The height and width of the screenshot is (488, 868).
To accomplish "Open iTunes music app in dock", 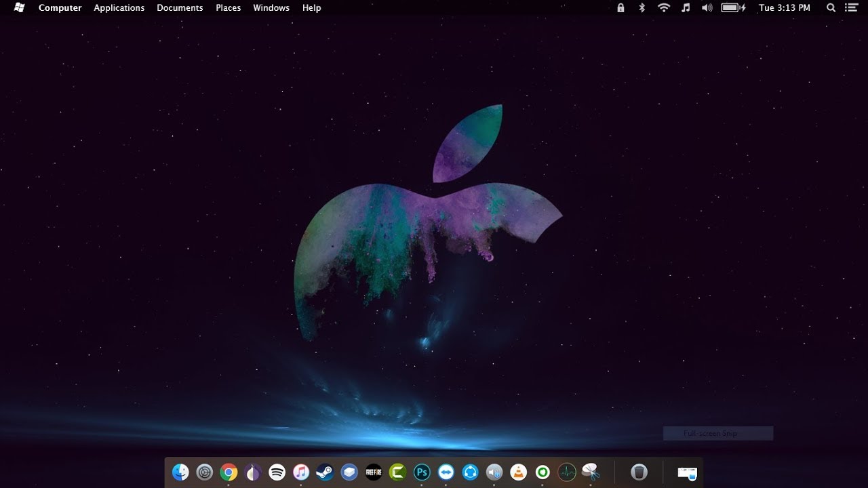I will tap(301, 472).
